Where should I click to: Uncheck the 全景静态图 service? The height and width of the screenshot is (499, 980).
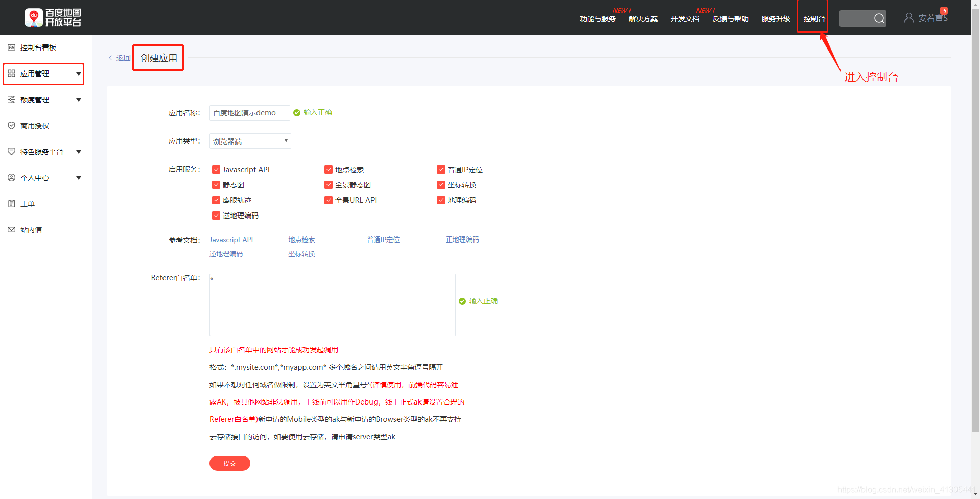(329, 185)
